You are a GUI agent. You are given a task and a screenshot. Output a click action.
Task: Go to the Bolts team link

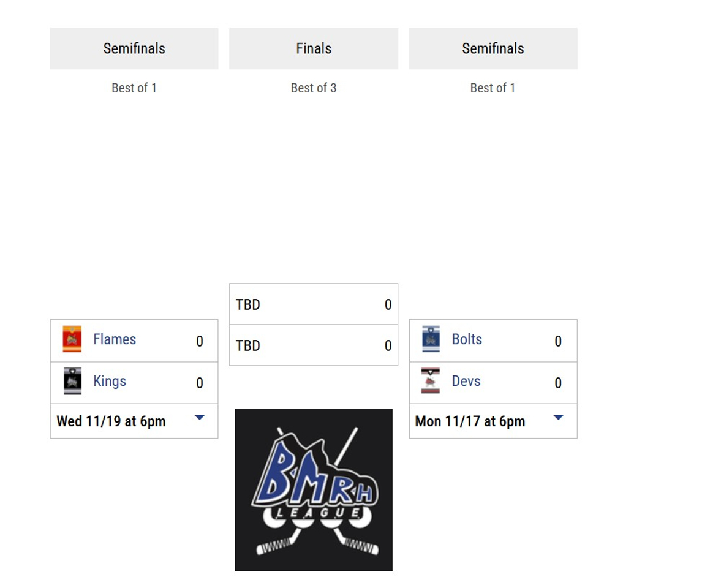pyautogui.click(x=467, y=339)
